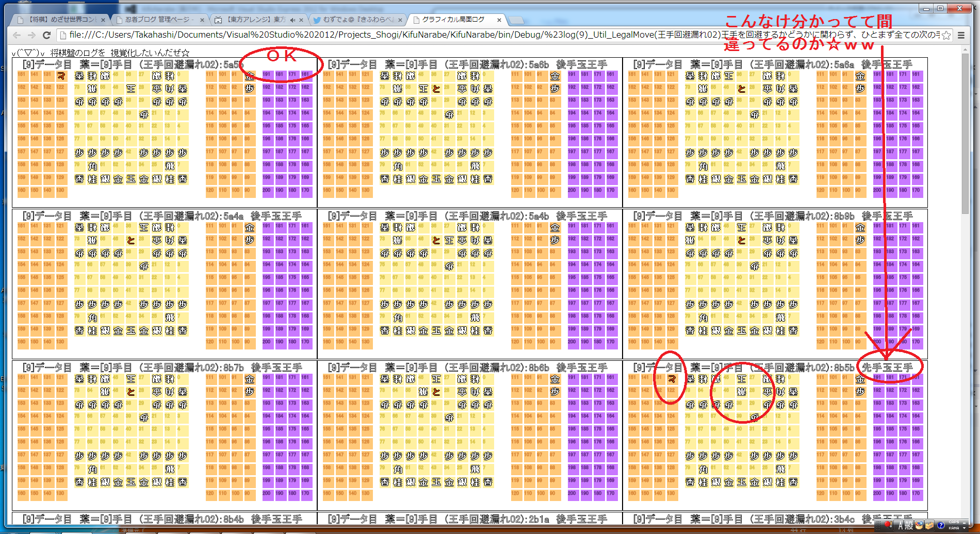980x534 pixels.
Task: Open the IME toolbox icon
Action: tap(929, 525)
